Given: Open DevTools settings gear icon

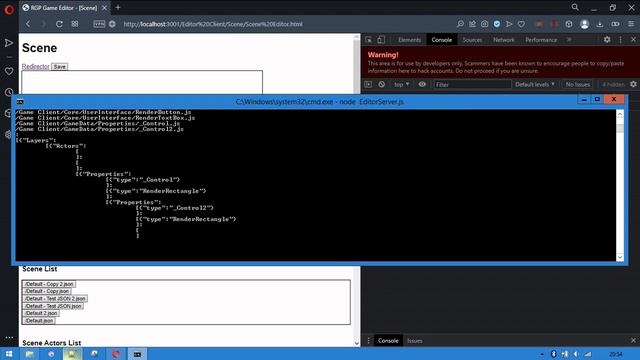Looking at the screenshot, I should tap(607, 40).
